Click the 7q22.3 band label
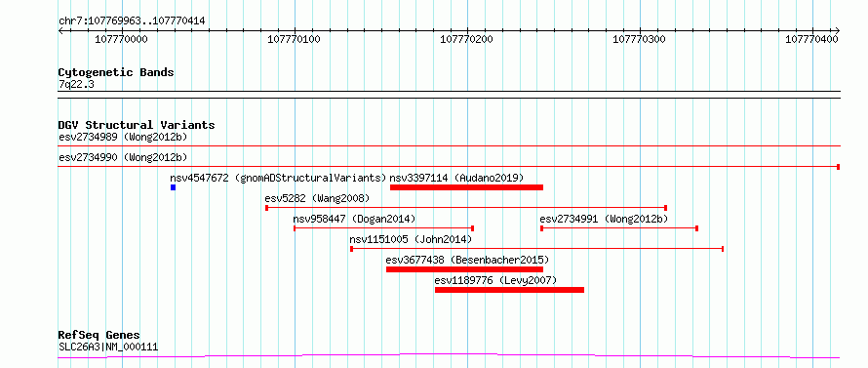The width and height of the screenshot is (868, 368). [75, 84]
